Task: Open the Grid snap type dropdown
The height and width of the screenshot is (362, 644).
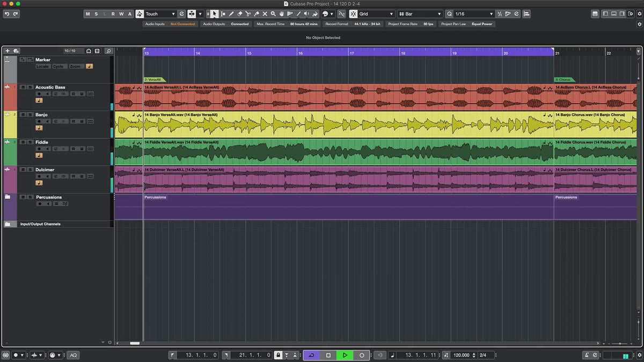Action: pyautogui.click(x=376, y=14)
